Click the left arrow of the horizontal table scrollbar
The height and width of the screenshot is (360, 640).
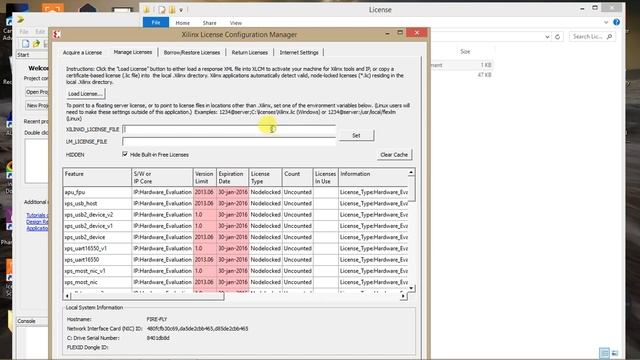click(x=67, y=296)
